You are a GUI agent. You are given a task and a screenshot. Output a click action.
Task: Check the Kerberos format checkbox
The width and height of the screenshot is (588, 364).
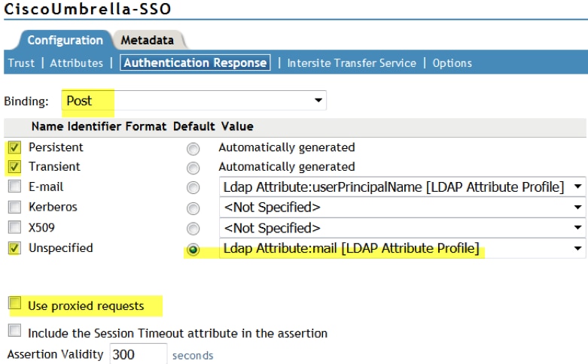click(14, 207)
